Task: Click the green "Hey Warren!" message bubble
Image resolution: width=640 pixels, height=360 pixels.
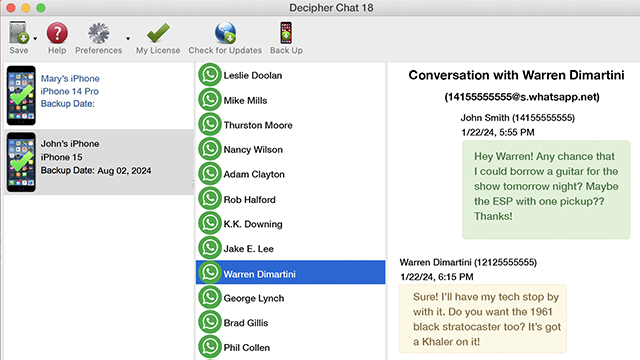Action: (546, 190)
